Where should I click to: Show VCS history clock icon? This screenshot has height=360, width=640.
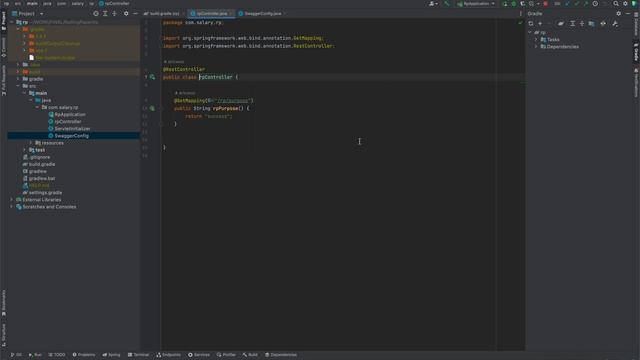click(x=595, y=4)
